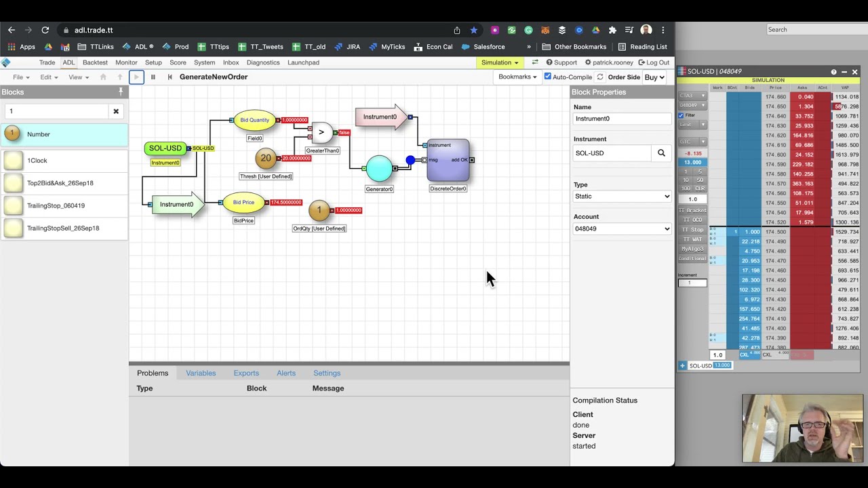Click the CLR quantity button
The height and width of the screenshot is (488, 868).
point(700,188)
